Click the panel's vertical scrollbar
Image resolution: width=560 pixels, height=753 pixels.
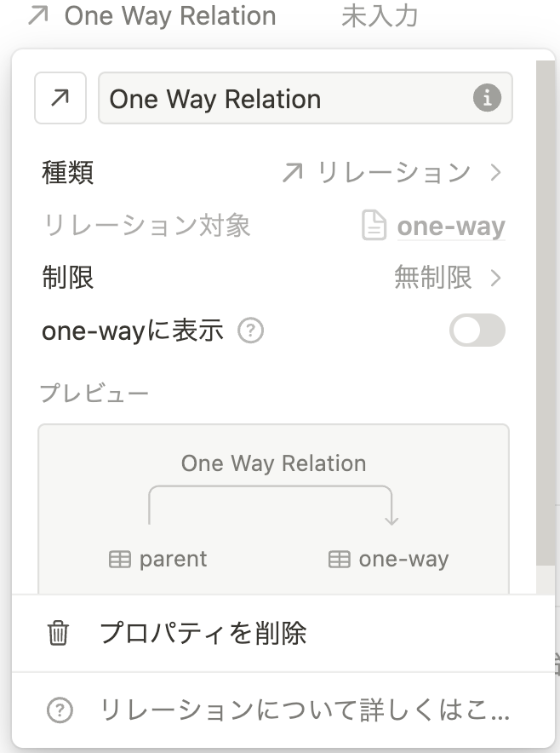pos(546,312)
